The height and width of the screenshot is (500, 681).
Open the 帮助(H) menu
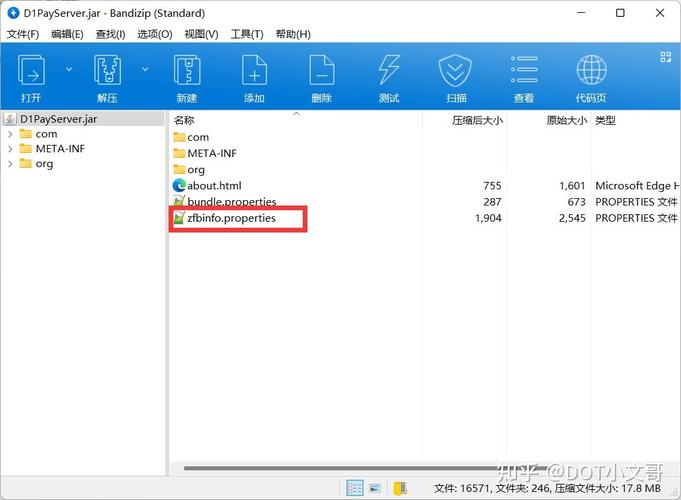tap(293, 34)
